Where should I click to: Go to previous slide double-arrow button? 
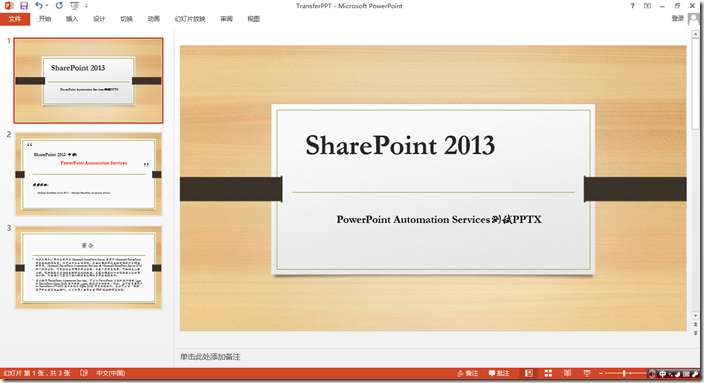695,324
